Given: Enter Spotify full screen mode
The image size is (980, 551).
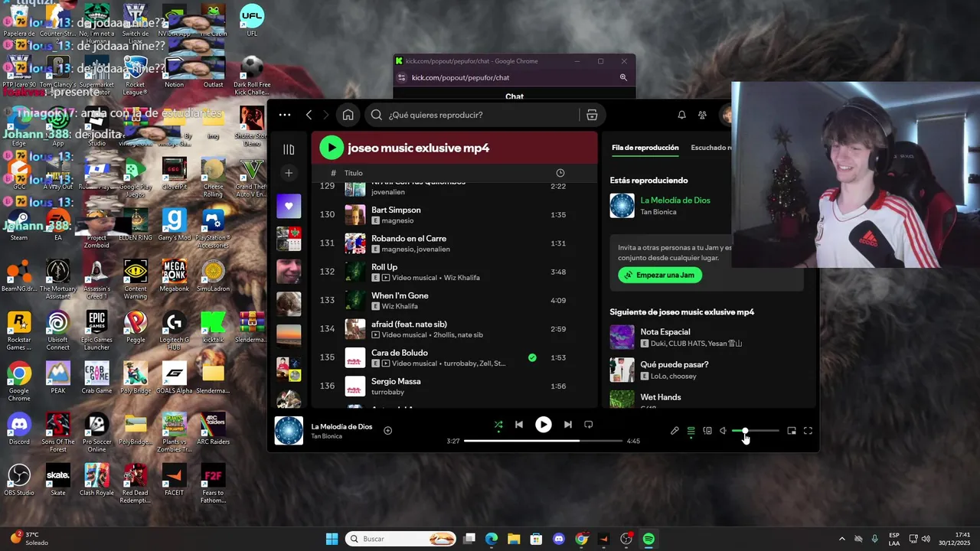Looking at the screenshot, I should point(808,431).
